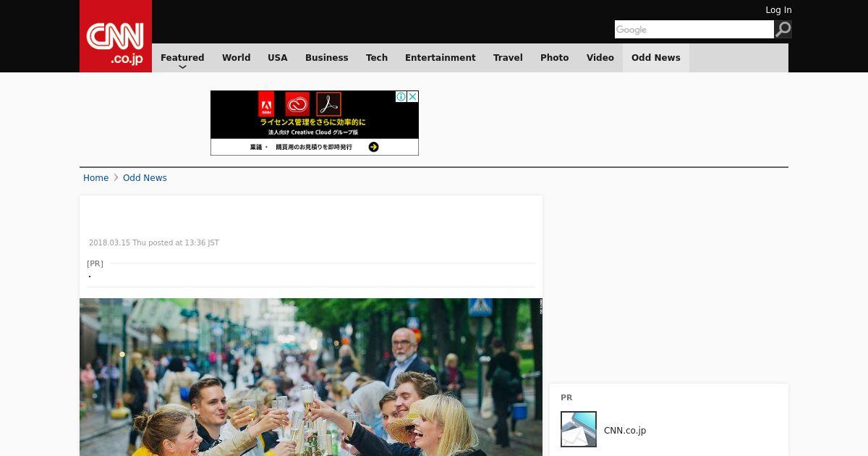The height and width of the screenshot is (456, 868).
Task: Click the Adobe Creative Cloud banner ad
Action: [315, 123]
